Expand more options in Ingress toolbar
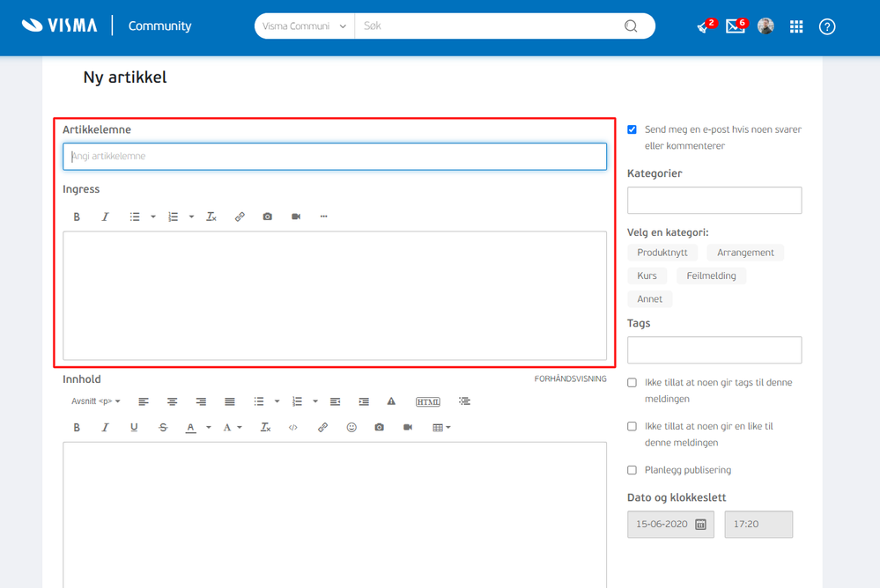 (x=324, y=217)
